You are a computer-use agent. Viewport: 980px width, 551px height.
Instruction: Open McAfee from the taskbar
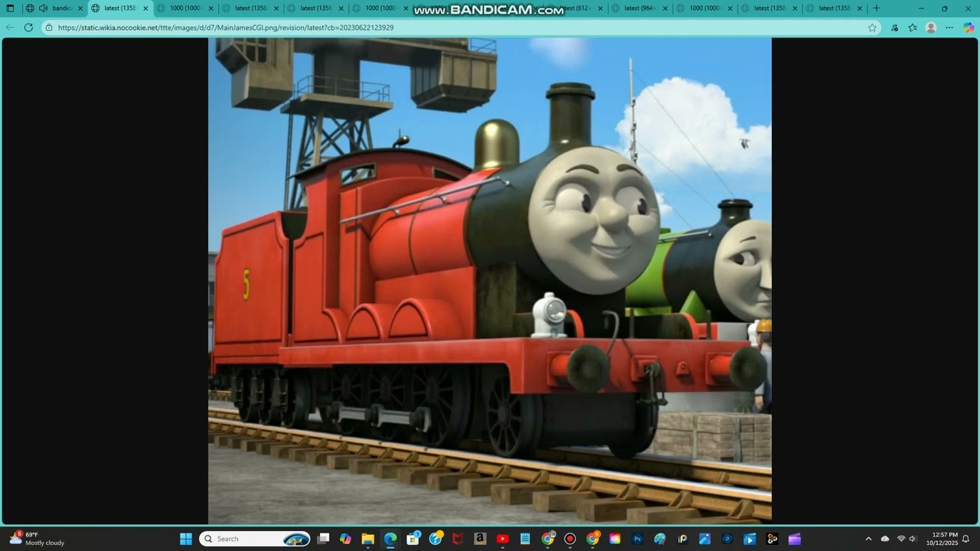tap(457, 539)
